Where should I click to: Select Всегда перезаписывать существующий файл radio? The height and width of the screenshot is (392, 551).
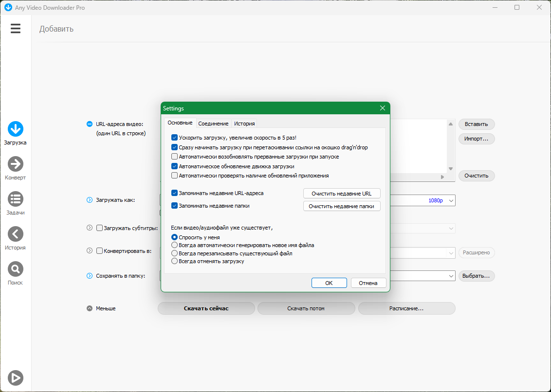click(174, 253)
